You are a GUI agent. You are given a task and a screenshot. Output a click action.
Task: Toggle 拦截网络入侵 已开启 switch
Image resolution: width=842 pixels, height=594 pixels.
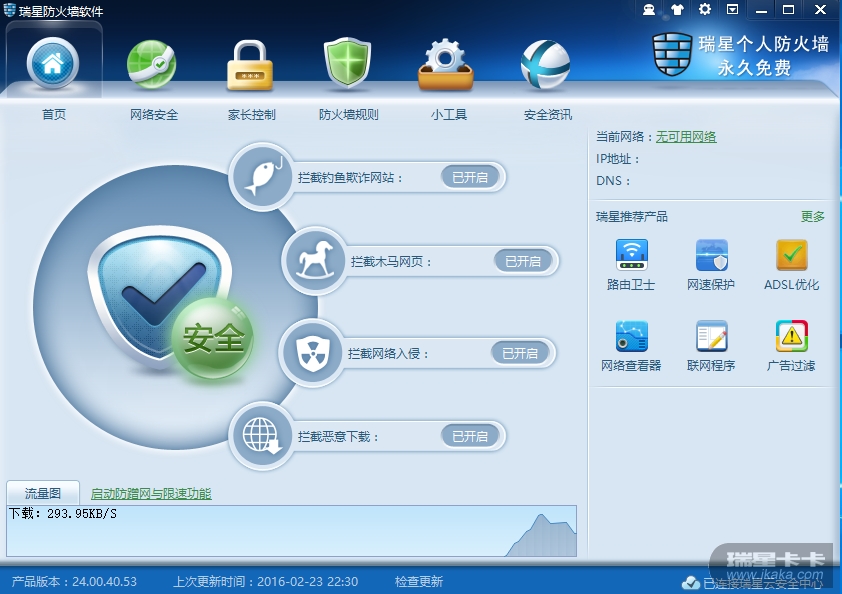[x=519, y=353]
